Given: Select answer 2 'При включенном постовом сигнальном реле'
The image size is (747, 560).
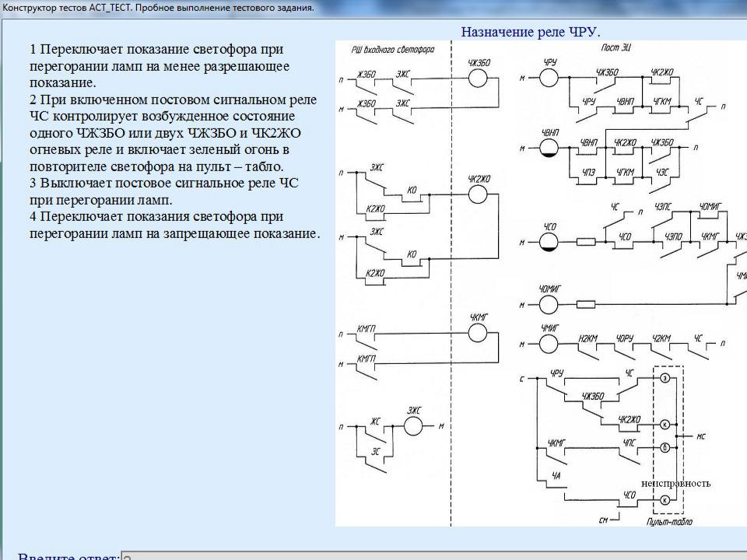Looking at the screenshot, I should pyautogui.click(x=174, y=133).
